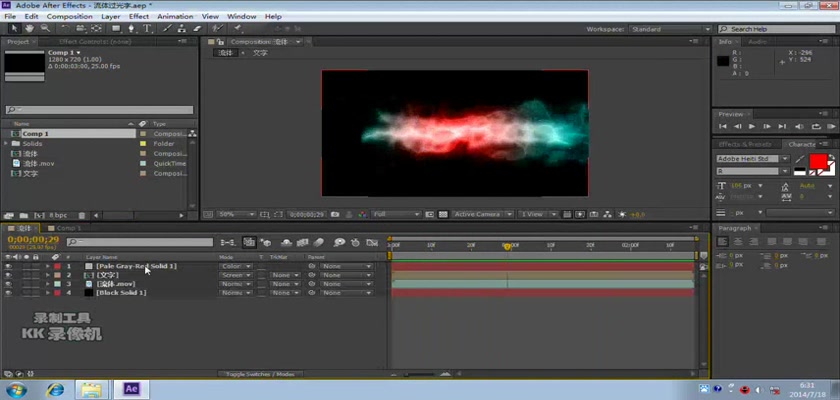Open the composition flowchart icon in viewer
Screen dimensions: 840x400
tap(608, 214)
